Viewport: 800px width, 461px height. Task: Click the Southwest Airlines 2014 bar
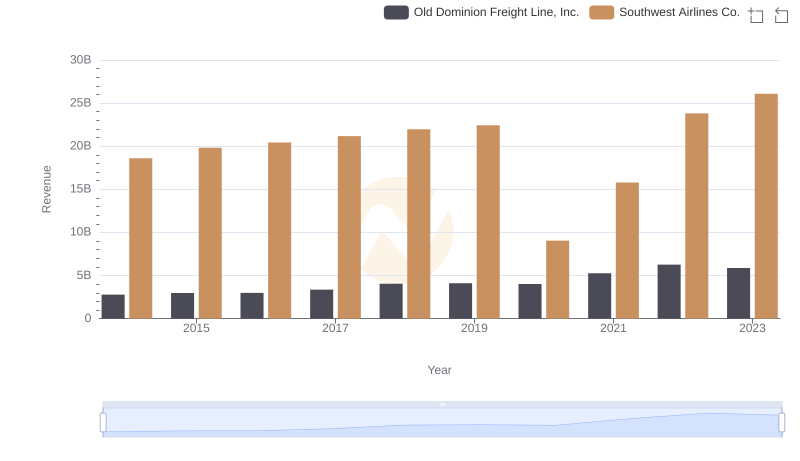(141, 238)
